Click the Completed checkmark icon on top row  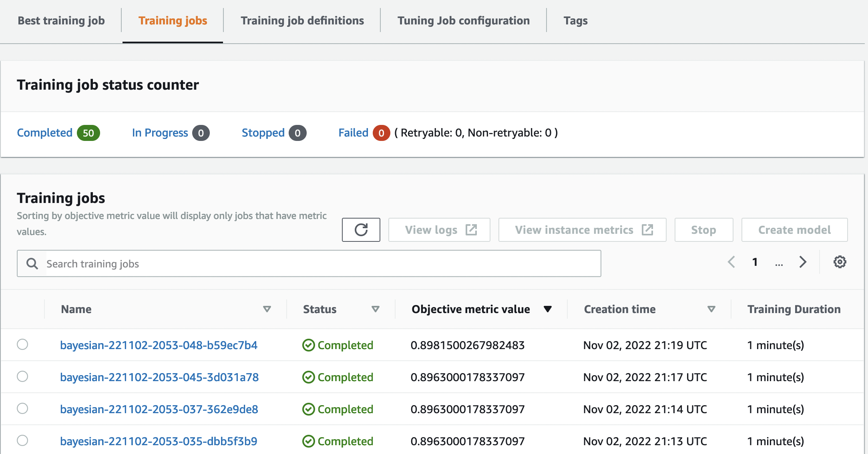(308, 345)
